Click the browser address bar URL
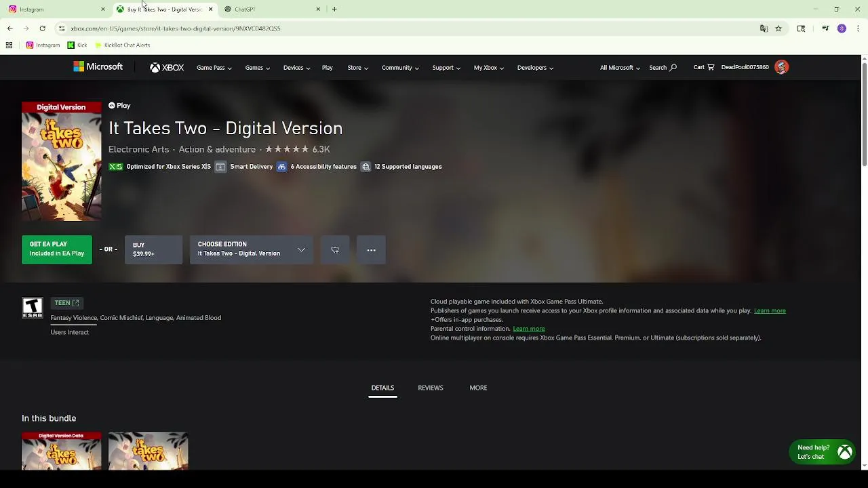Viewport: 868px width, 488px height. [x=176, y=28]
